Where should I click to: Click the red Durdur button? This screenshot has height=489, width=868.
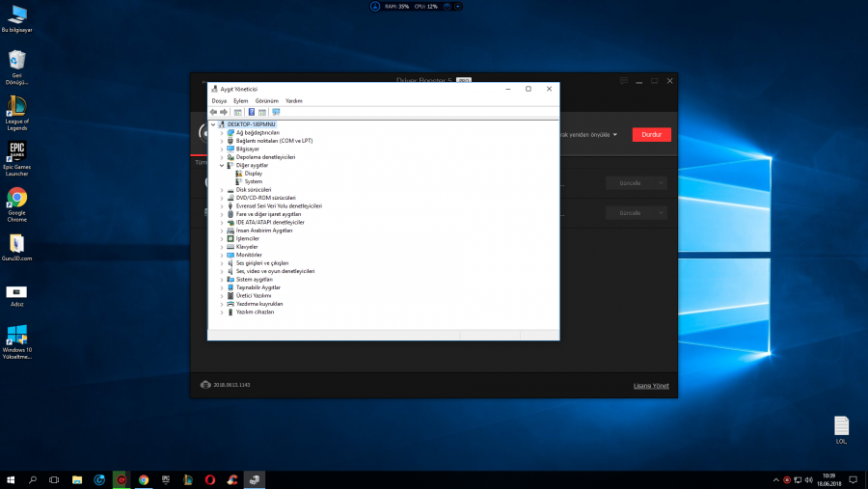[651, 135]
